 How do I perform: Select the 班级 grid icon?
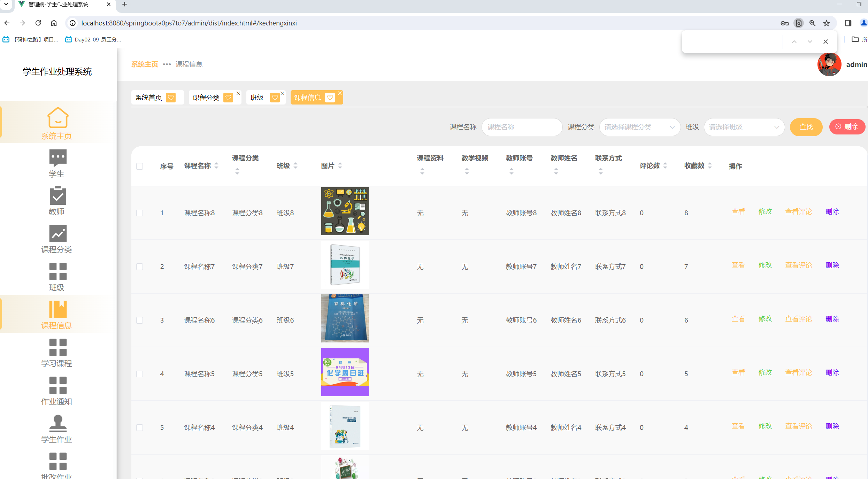click(x=57, y=271)
